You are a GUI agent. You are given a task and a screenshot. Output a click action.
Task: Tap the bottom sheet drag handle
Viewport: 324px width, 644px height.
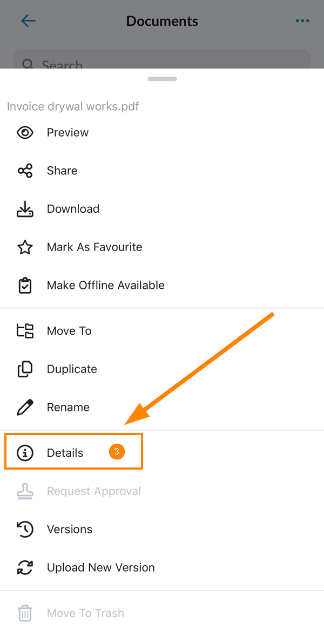162,79
